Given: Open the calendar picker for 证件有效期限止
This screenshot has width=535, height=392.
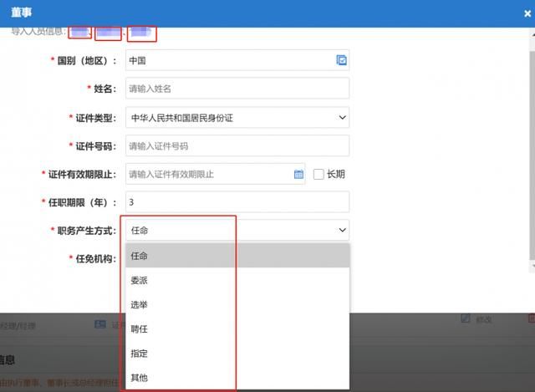Looking at the screenshot, I should [298, 175].
